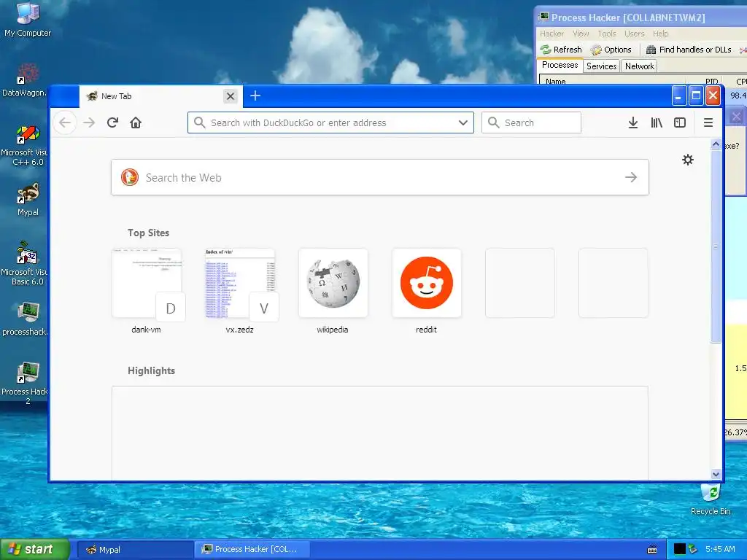Viewport: 747px width, 560px height.
Task: Toggle the sidebars icon in the toolbar
Action: (680, 122)
